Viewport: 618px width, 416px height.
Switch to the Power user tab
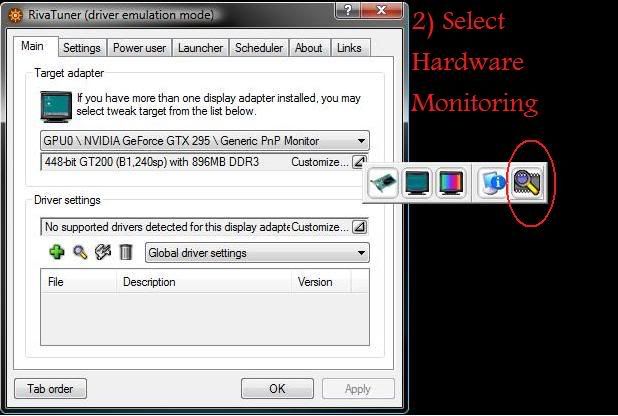point(139,48)
